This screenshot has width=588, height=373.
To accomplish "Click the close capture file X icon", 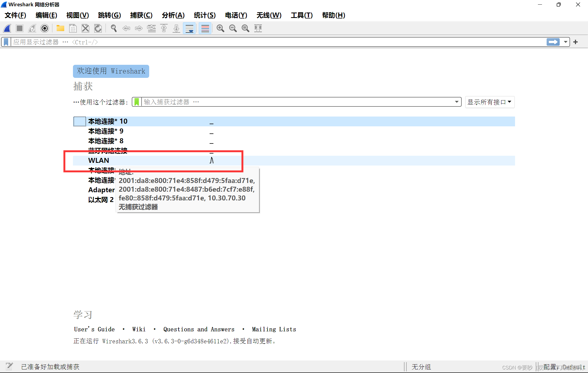I will point(85,28).
